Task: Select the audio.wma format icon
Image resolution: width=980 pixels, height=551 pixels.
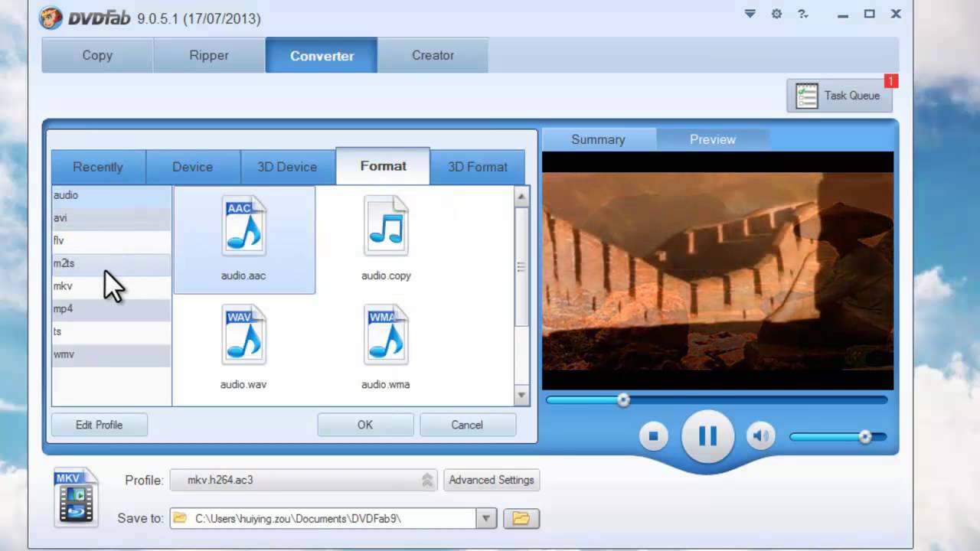Action: [x=386, y=334]
